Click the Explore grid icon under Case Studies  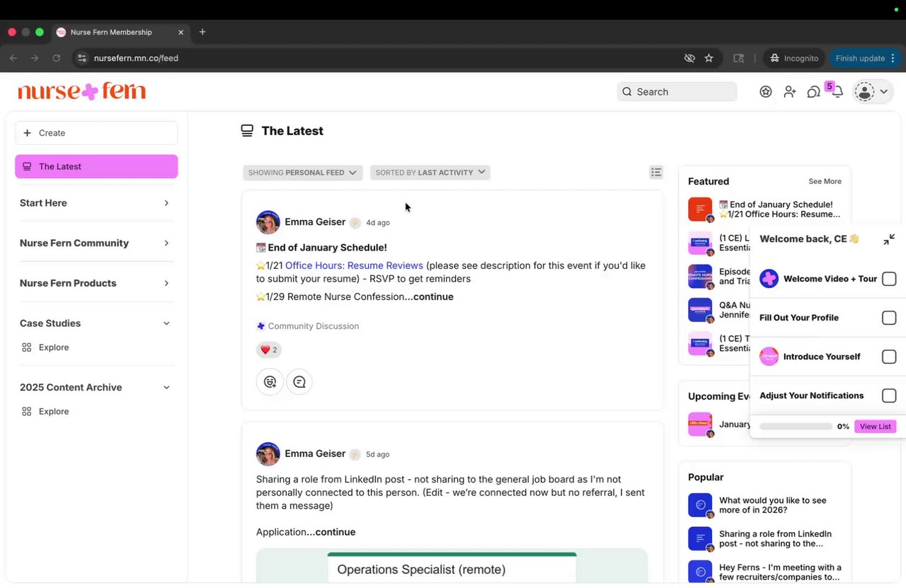click(27, 347)
